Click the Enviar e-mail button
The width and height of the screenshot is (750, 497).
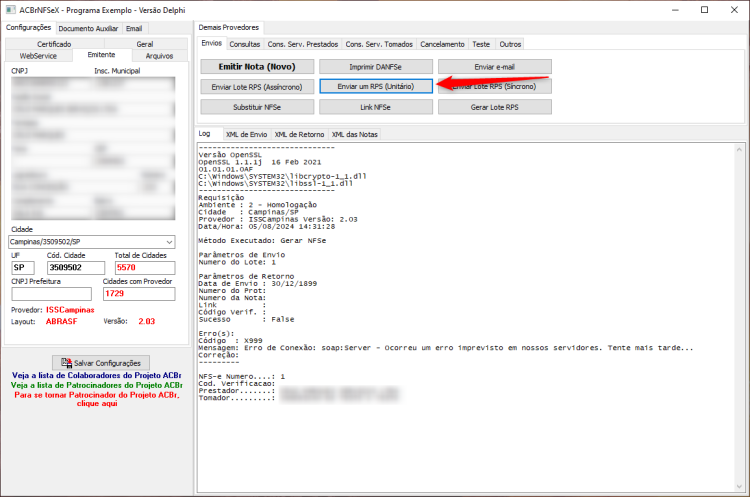pyautogui.click(x=495, y=67)
